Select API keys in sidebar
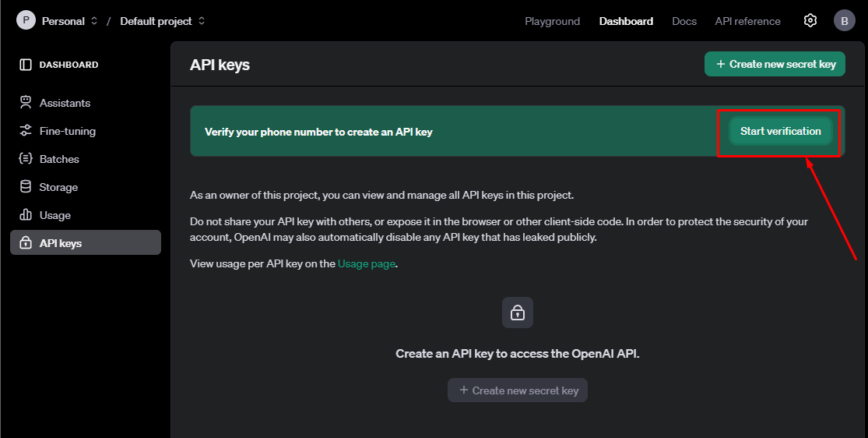Screen dimensions: 868x438 (86, 243)
